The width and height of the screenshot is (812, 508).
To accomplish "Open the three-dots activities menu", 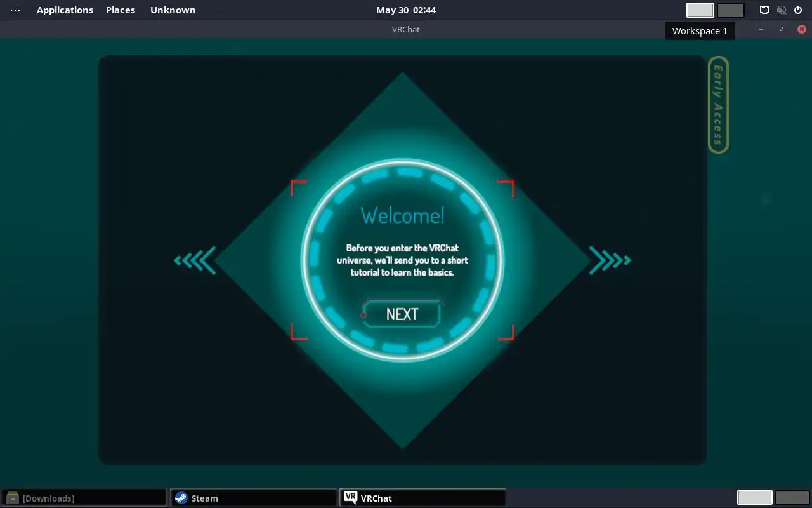I will [x=15, y=10].
